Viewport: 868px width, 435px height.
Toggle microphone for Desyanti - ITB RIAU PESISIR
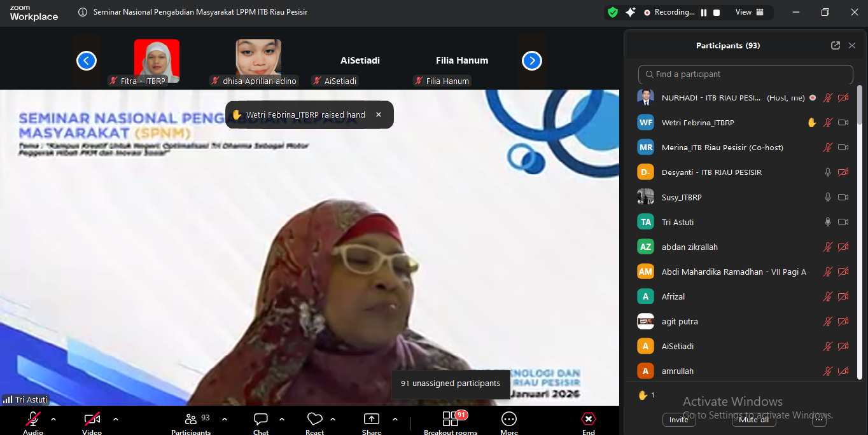pos(828,172)
